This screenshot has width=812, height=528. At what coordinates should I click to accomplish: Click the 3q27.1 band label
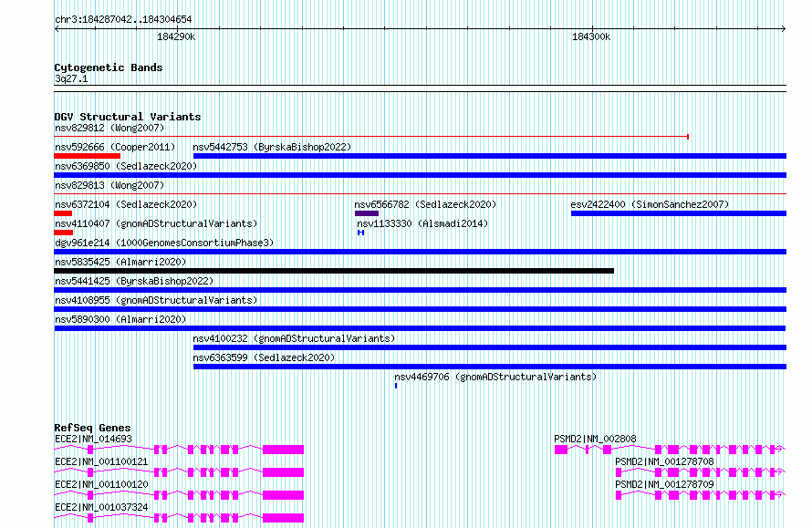(71, 78)
